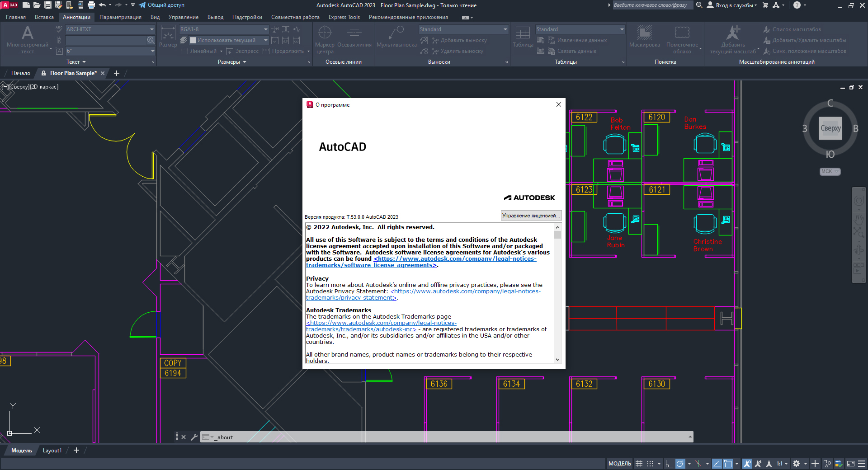Screen dimensions: 868x470
Task: Open the RGA1-8 dimension style dropdown
Action: 265,29
